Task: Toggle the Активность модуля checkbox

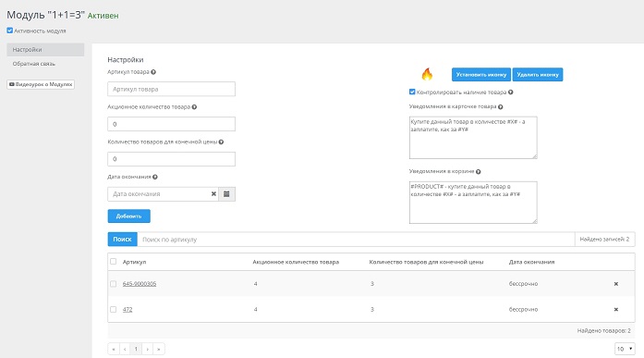Action: point(10,31)
